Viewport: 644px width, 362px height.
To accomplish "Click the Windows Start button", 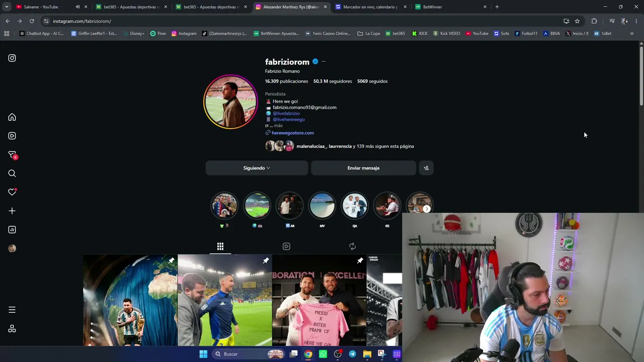I will pos(203,354).
